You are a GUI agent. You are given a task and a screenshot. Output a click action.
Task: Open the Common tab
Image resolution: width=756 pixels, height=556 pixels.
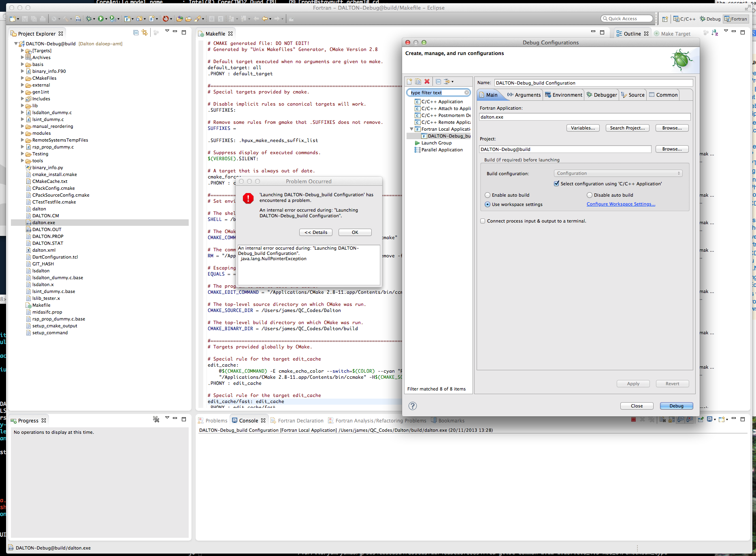[663, 95]
